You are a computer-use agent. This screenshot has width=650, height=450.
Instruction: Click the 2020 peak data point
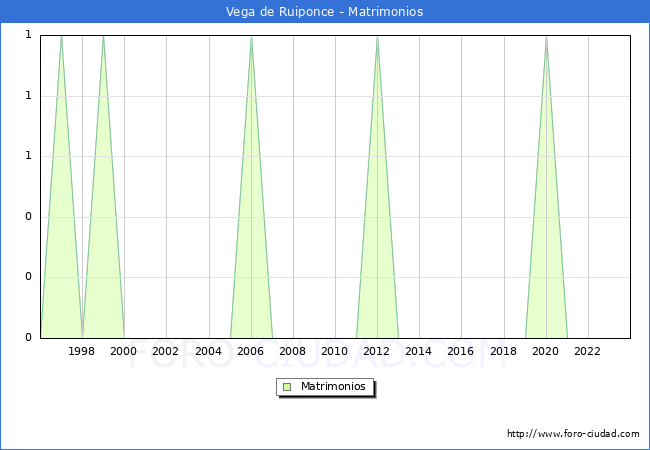point(546,36)
